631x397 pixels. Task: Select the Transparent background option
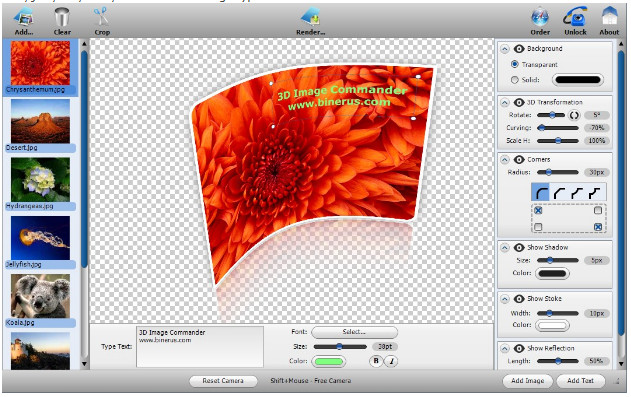click(x=515, y=64)
